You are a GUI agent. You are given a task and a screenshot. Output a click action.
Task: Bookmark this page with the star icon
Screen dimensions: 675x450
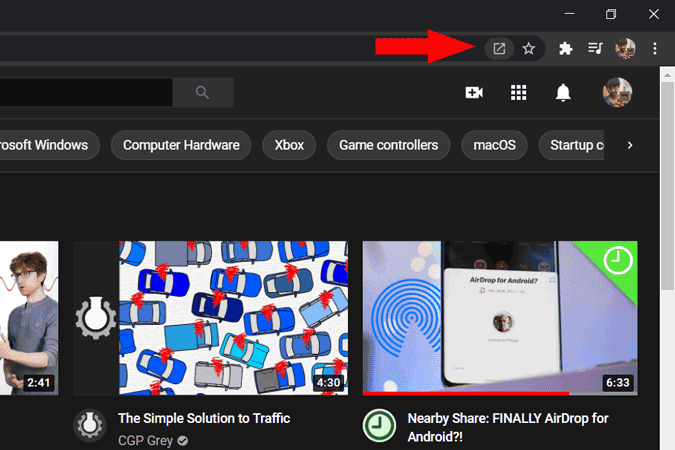pos(529,49)
